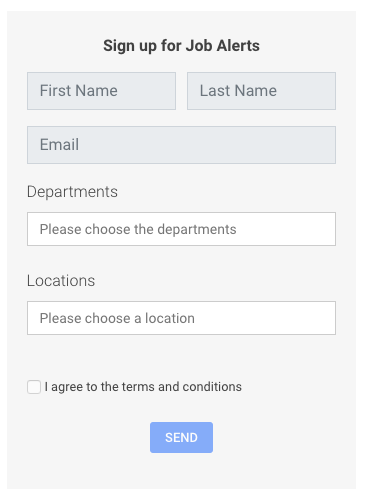The image size is (365, 497).
Task: Expand the Locations dropdown
Action: (181, 318)
